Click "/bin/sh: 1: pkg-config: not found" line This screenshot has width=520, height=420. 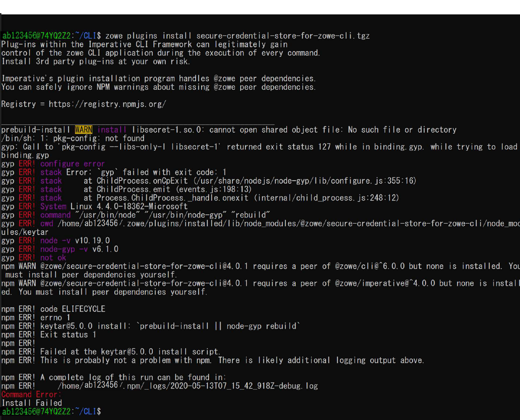(x=73, y=138)
